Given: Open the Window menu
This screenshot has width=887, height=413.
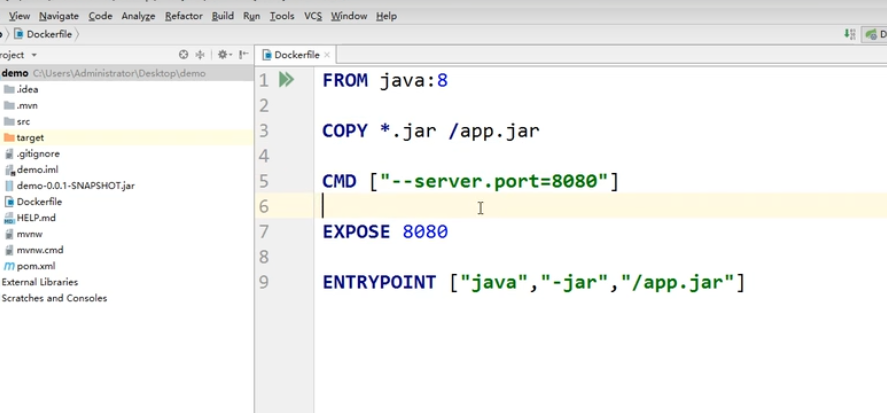Looking at the screenshot, I should 349,16.
